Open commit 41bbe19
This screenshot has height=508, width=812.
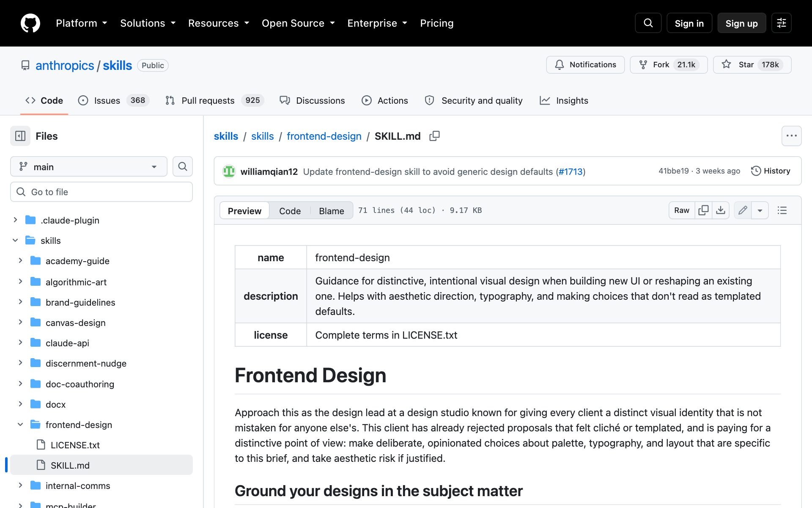[x=673, y=171]
